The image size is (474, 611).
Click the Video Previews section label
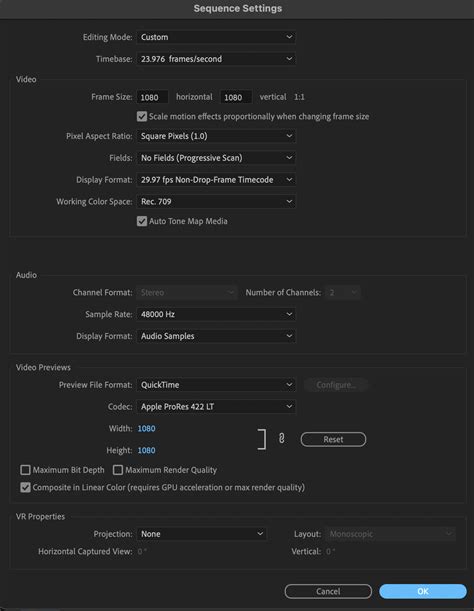[x=43, y=367]
